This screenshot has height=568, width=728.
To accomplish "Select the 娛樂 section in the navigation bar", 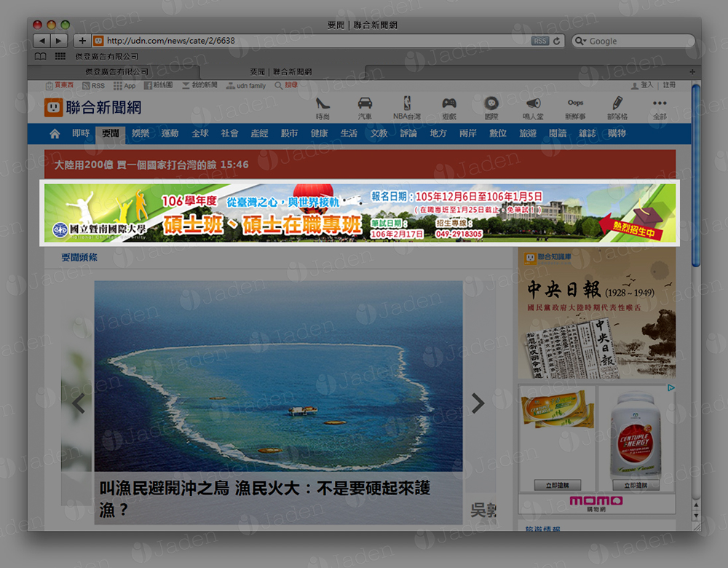I will (141, 134).
